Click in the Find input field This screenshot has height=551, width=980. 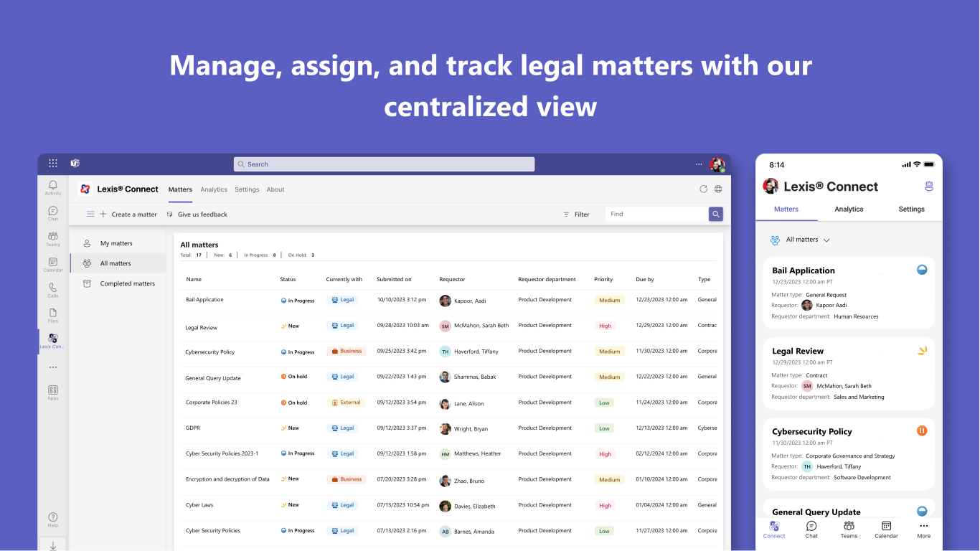(x=657, y=214)
